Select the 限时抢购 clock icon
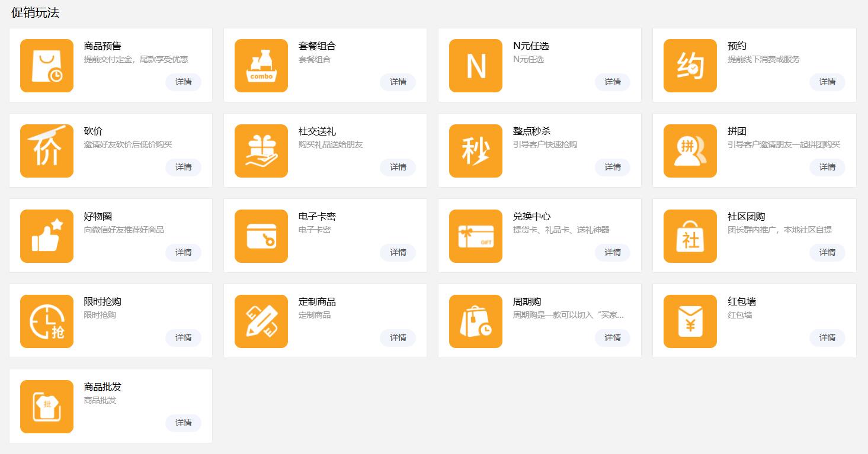Screen dimensions: 868x454 pos(47,321)
